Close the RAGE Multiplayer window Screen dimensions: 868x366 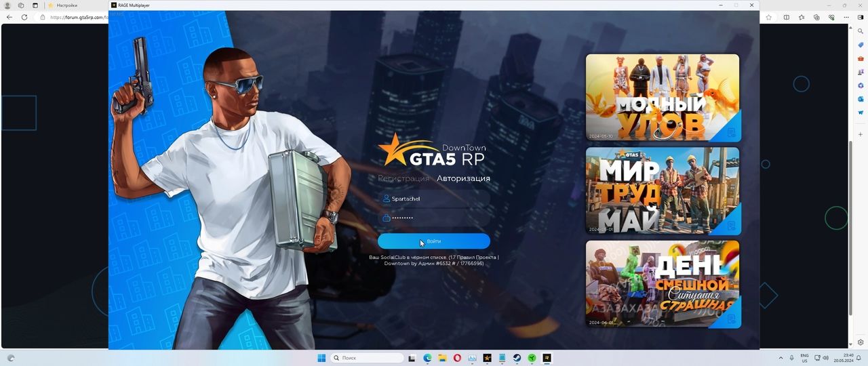tap(751, 5)
